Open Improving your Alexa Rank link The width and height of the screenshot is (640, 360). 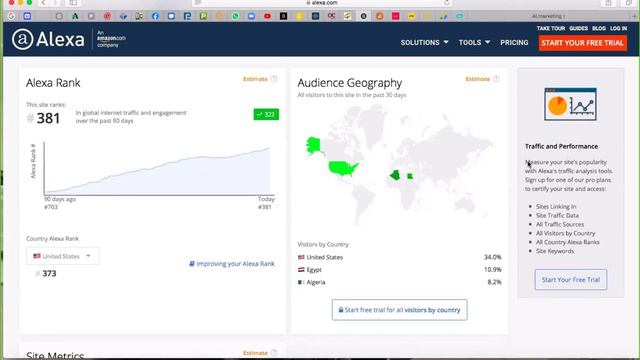click(x=232, y=264)
